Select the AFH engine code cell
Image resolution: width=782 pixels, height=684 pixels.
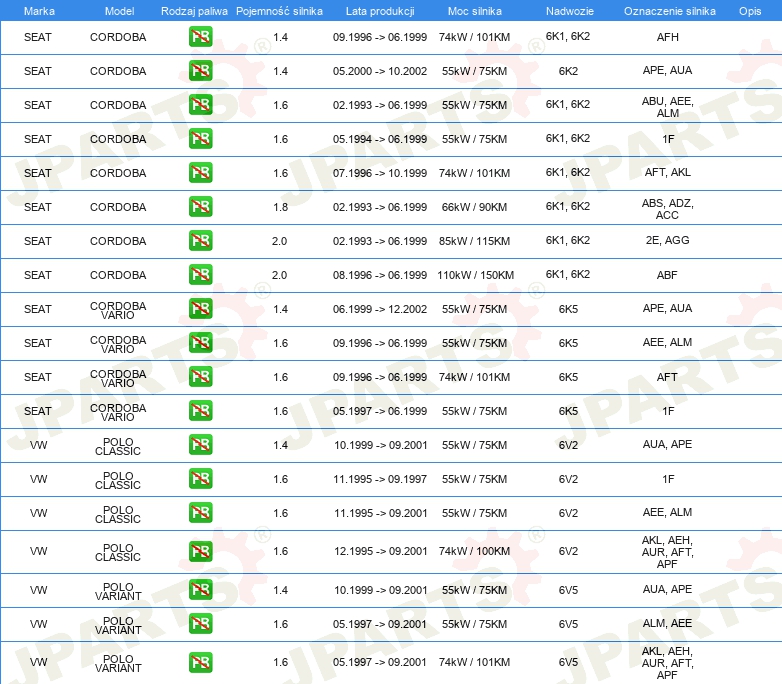coord(667,37)
